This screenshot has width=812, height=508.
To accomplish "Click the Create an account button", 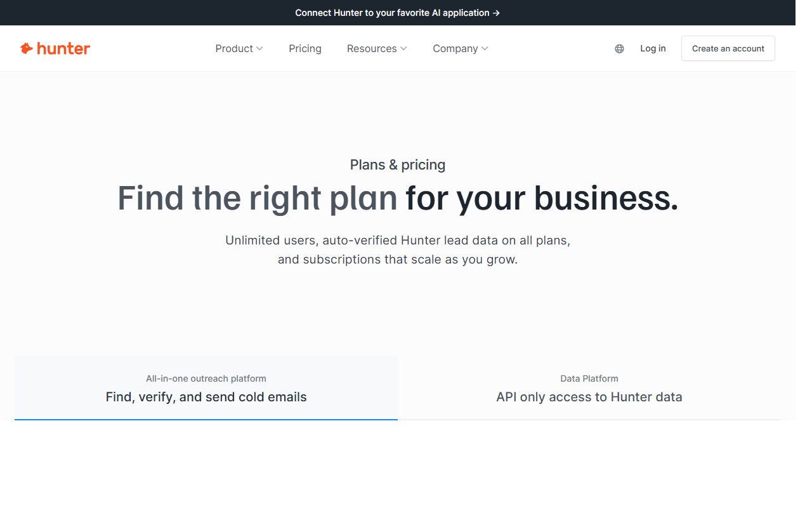I will (728, 48).
